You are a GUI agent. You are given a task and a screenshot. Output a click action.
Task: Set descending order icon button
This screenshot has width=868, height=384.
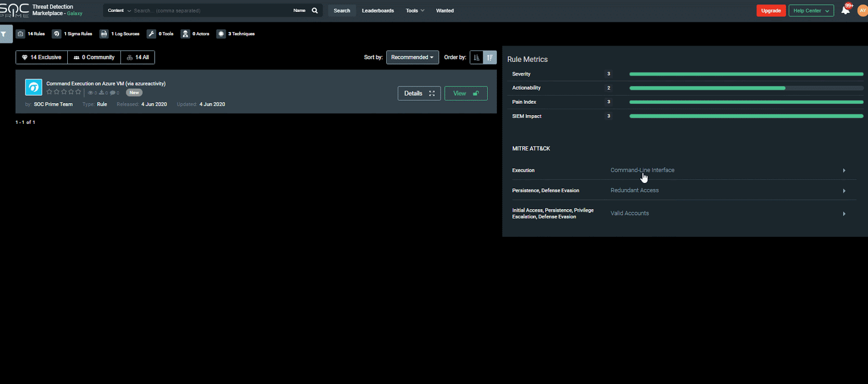tap(490, 58)
